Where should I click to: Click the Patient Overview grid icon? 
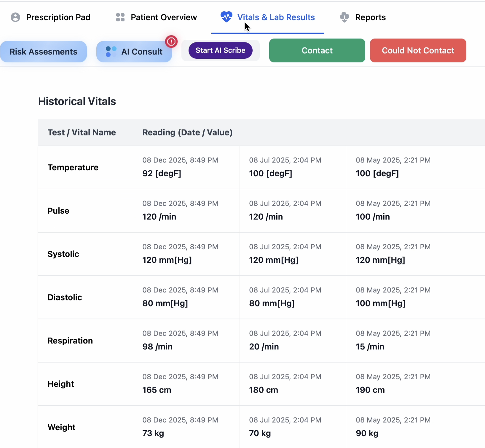coord(120,17)
